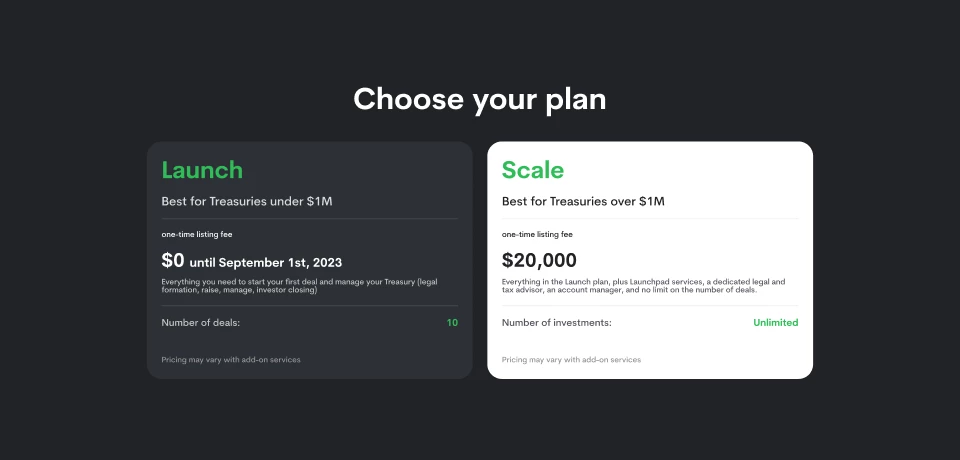Click the green "Unlimited" value
Image resolution: width=960 pixels, height=460 pixels.
tap(775, 323)
